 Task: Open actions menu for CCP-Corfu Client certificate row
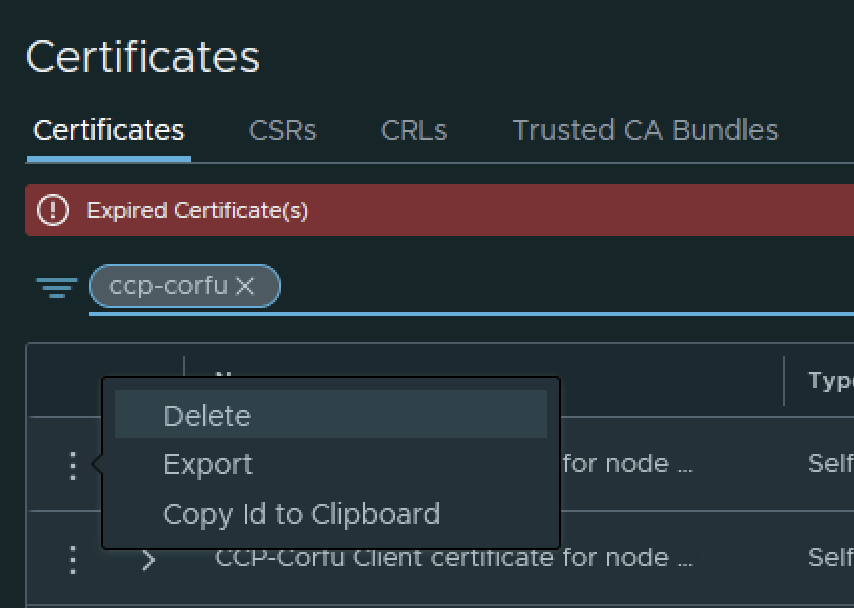click(x=73, y=560)
